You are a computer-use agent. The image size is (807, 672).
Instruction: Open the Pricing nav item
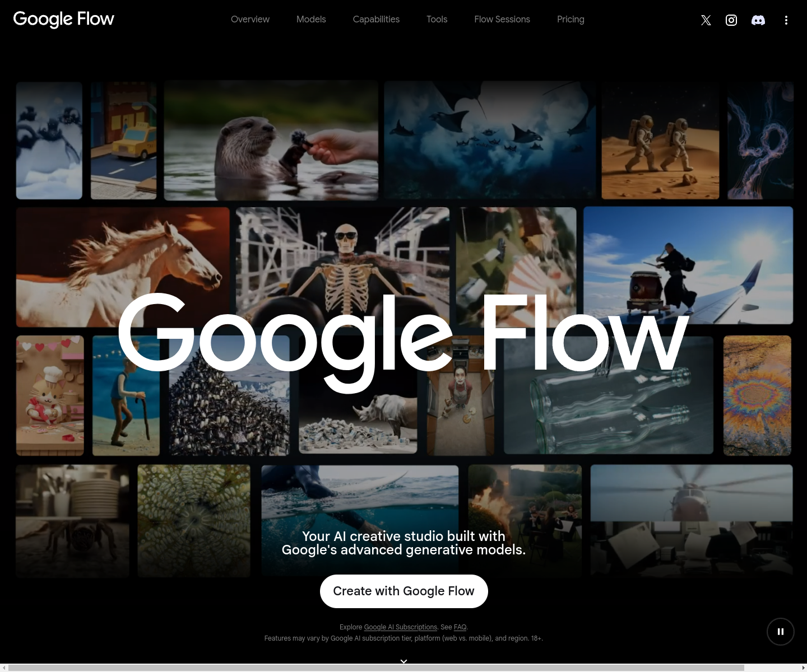(571, 19)
